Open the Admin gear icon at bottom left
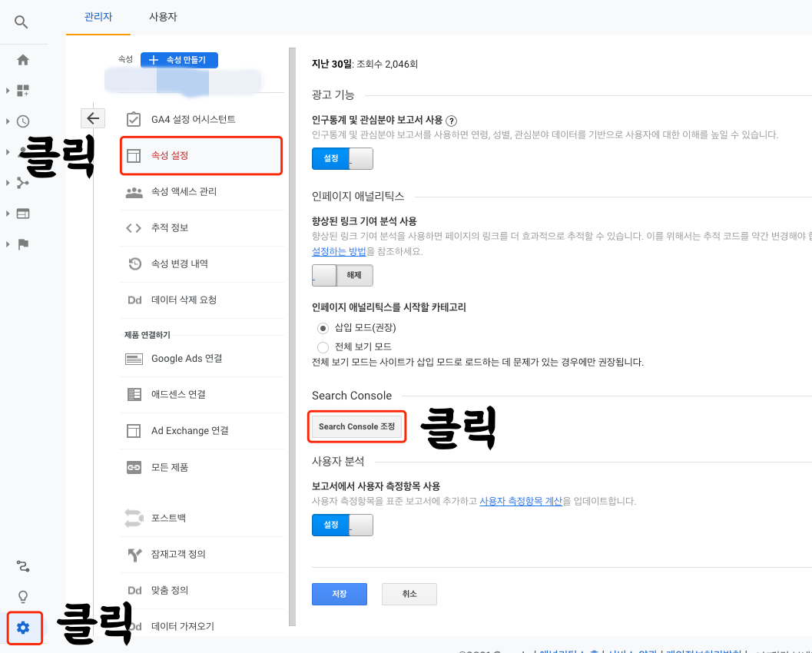Viewport: 812px width, 653px height. click(x=24, y=628)
